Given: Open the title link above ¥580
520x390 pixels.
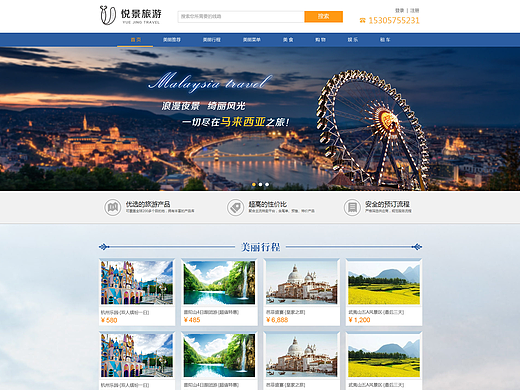Looking at the screenshot, I should click(x=125, y=312).
